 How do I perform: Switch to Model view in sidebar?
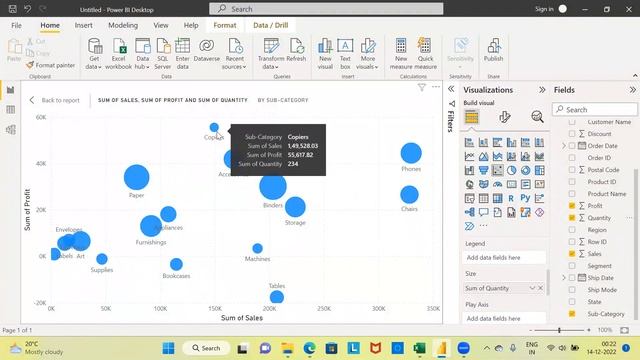pyautogui.click(x=11, y=130)
